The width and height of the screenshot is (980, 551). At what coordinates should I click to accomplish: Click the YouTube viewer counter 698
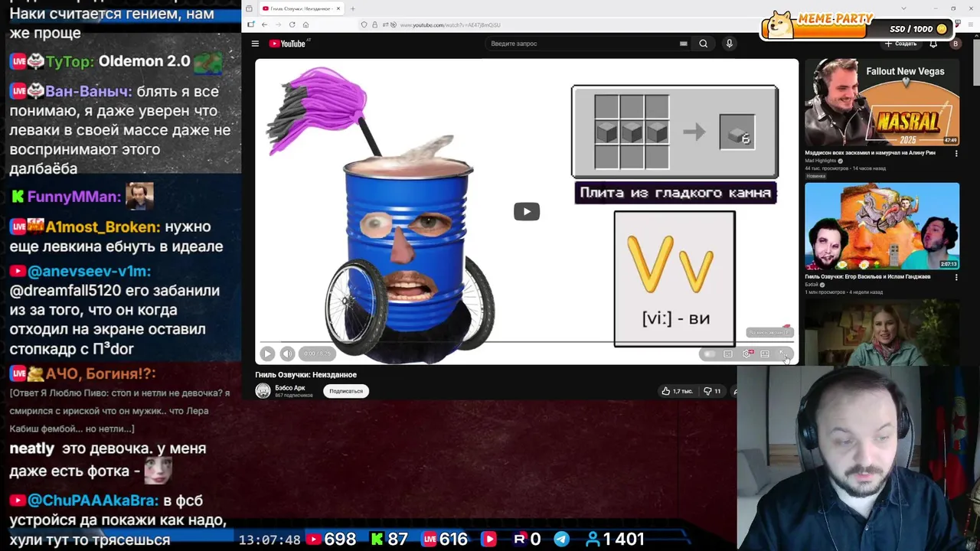click(332, 540)
